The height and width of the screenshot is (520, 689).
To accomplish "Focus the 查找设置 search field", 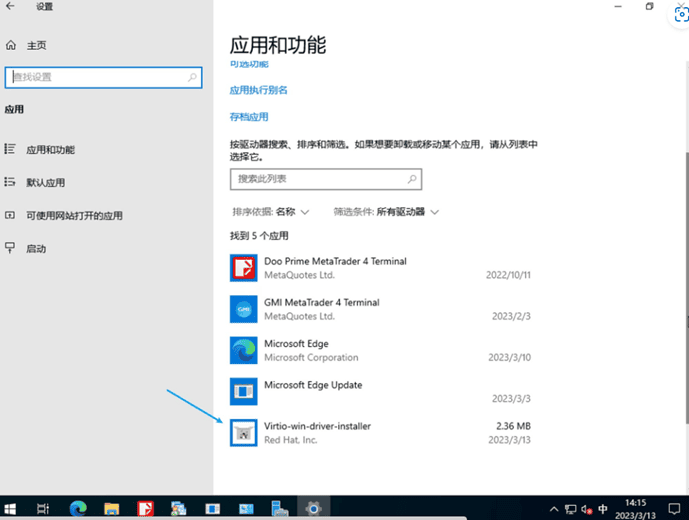I will point(104,77).
